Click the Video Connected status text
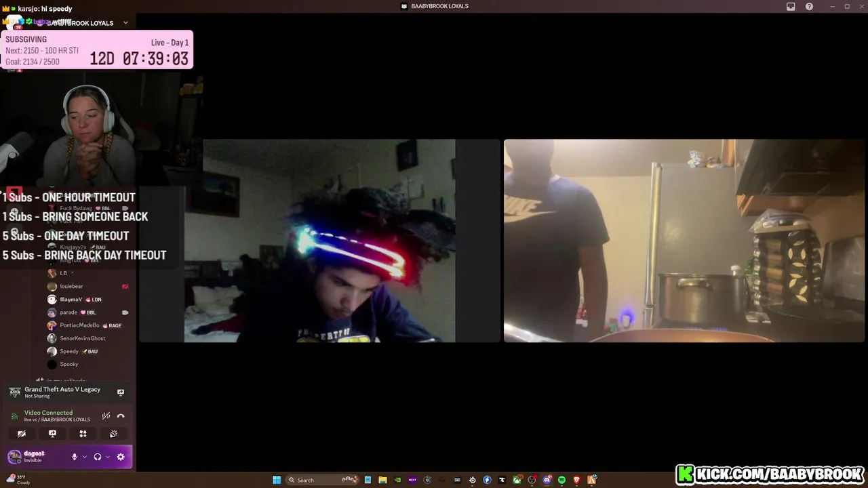Image resolution: width=868 pixels, height=488 pixels. point(48,413)
